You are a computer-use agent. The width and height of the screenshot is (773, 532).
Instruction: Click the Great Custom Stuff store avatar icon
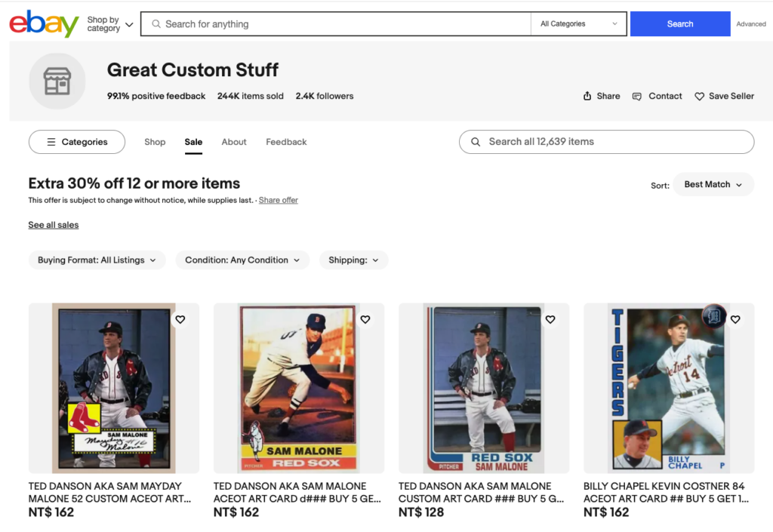[57, 81]
